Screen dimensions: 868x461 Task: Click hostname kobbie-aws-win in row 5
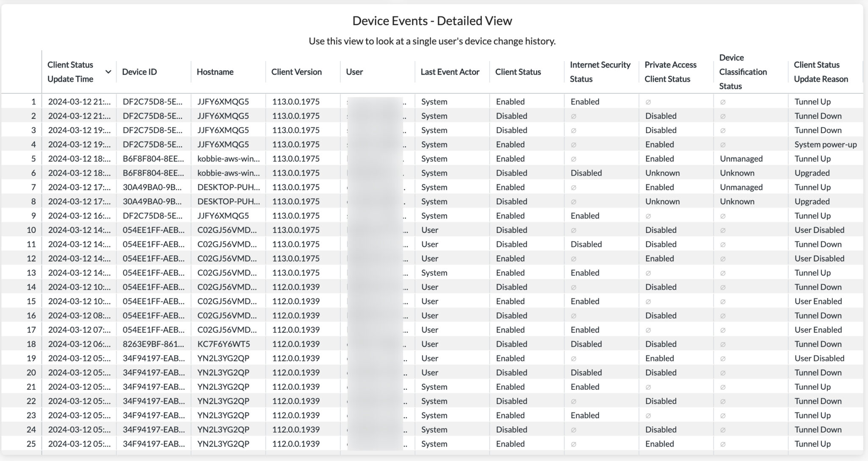point(229,158)
